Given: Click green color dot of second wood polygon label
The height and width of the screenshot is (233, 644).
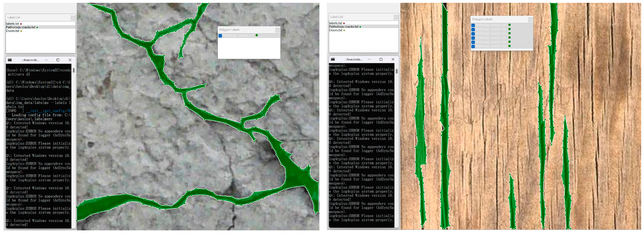Looking at the screenshot, I should [510, 29].
